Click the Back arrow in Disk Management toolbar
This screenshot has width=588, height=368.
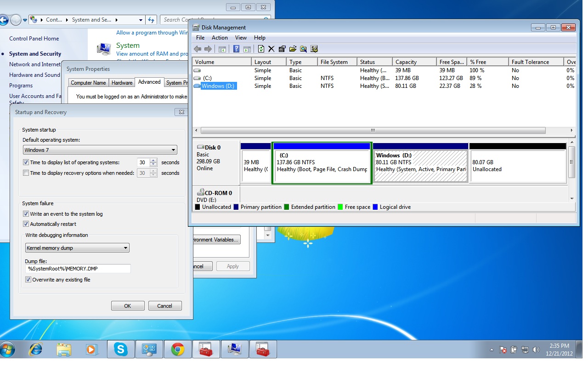coord(198,49)
